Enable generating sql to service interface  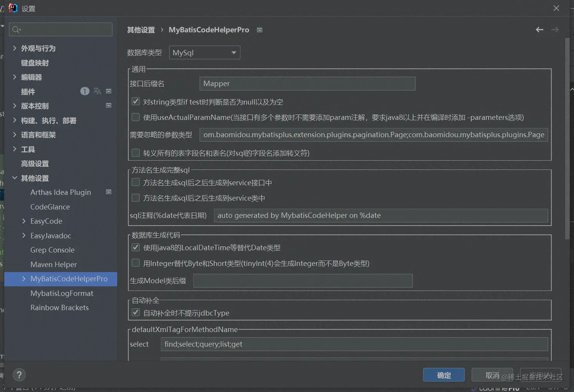point(136,182)
